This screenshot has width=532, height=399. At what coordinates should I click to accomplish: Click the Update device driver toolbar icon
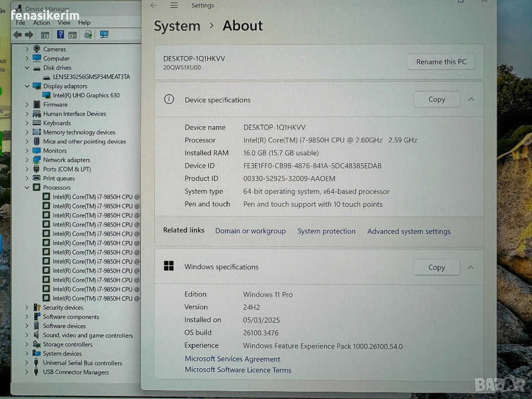tap(88, 35)
